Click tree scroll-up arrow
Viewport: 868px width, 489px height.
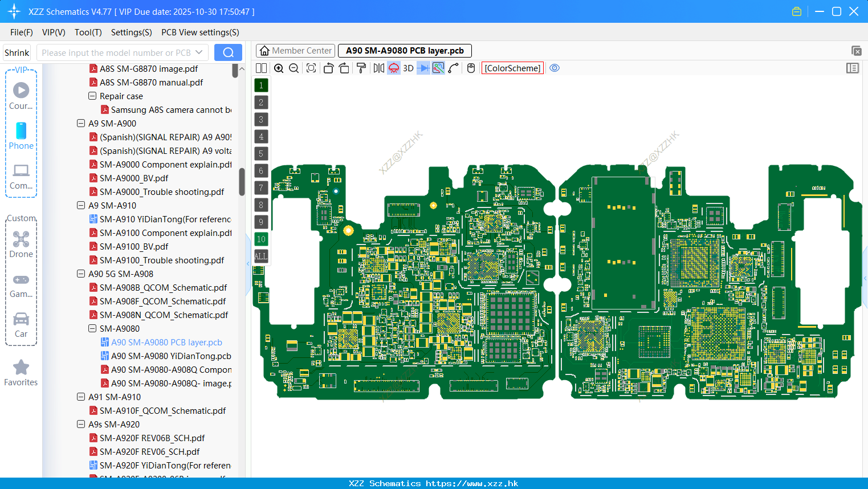pos(242,68)
